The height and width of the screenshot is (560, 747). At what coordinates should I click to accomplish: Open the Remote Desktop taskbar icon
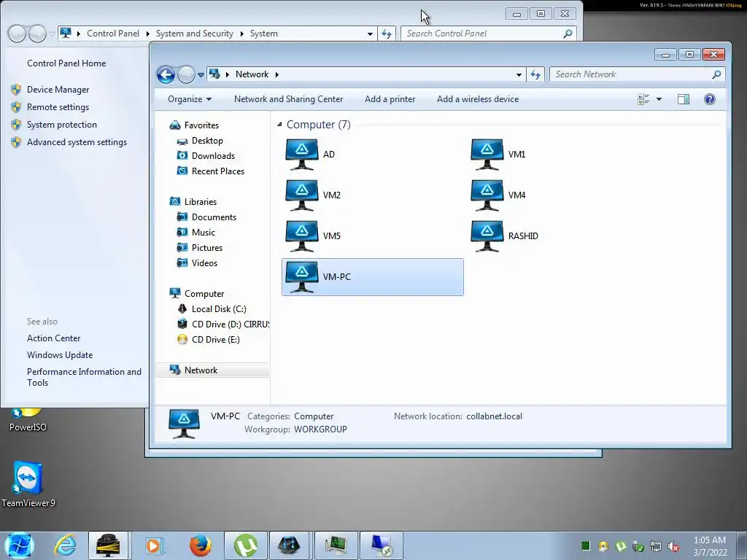pos(381,545)
